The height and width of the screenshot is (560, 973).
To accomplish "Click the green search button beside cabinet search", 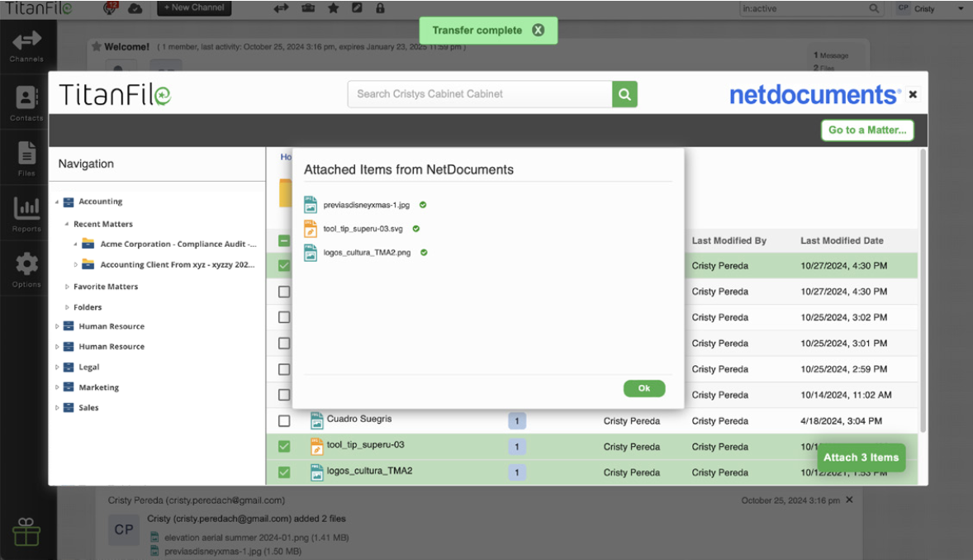I will tap(625, 94).
